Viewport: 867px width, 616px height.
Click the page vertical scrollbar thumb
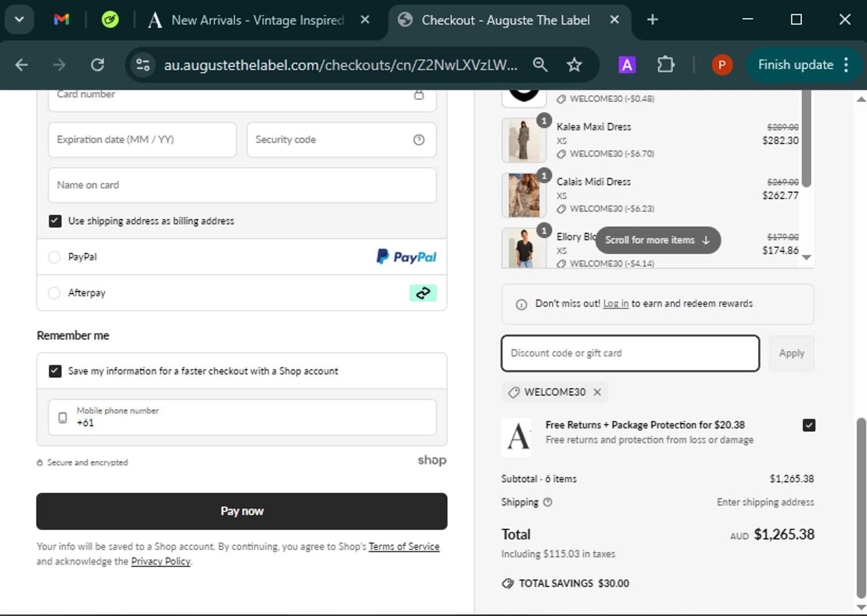861,509
